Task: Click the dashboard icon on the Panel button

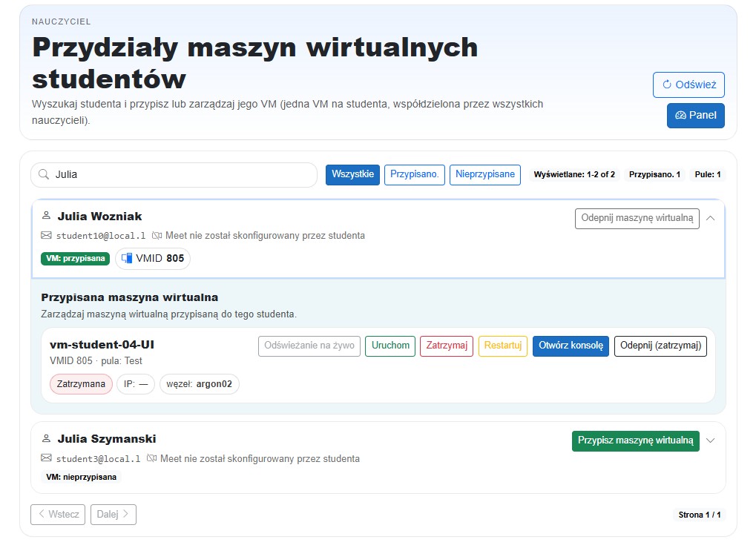Action: tap(680, 115)
